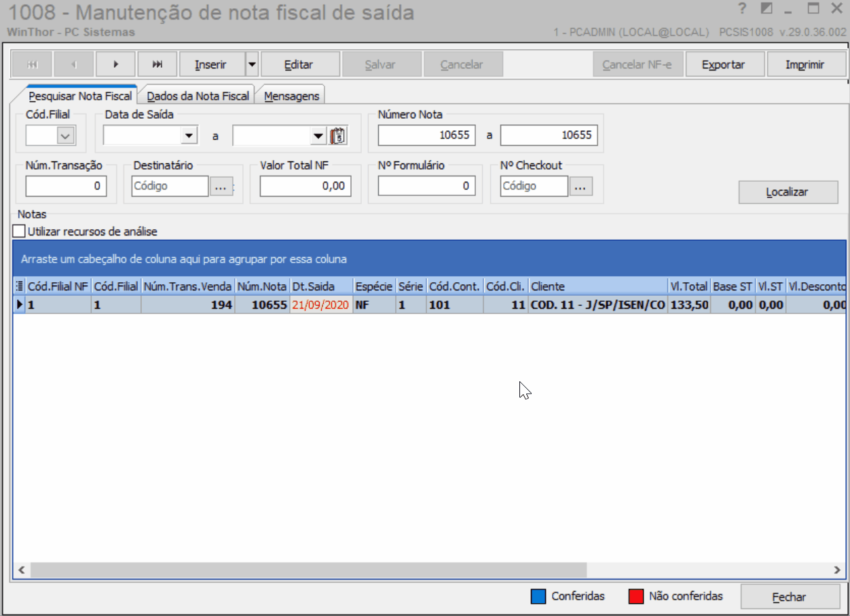Switch to Pesquisar Nota Fiscal tab

click(x=80, y=96)
